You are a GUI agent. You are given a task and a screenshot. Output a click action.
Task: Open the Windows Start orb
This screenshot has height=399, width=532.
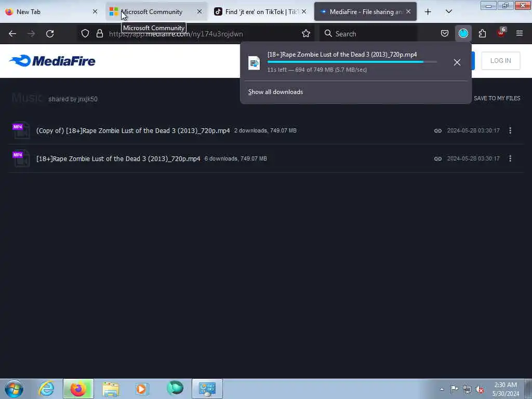[x=14, y=389]
